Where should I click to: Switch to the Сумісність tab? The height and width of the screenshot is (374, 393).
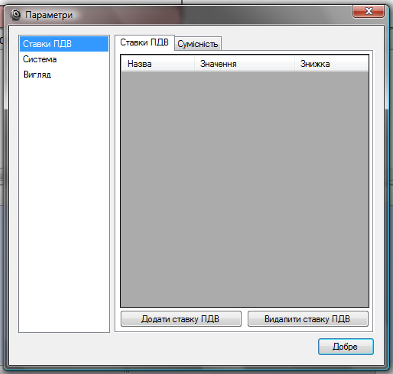(198, 44)
